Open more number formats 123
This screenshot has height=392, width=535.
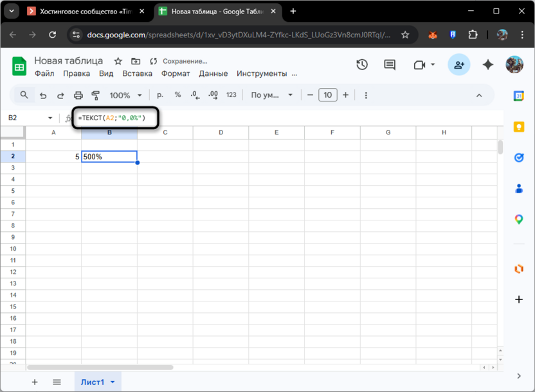pyautogui.click(x=231, y=95)
